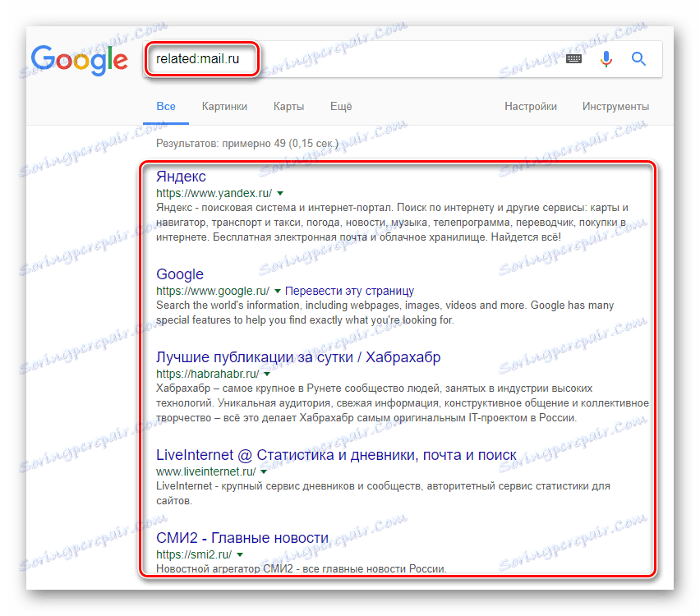
Task: Click the magnifying glass search button
Action: coord(638,59)
